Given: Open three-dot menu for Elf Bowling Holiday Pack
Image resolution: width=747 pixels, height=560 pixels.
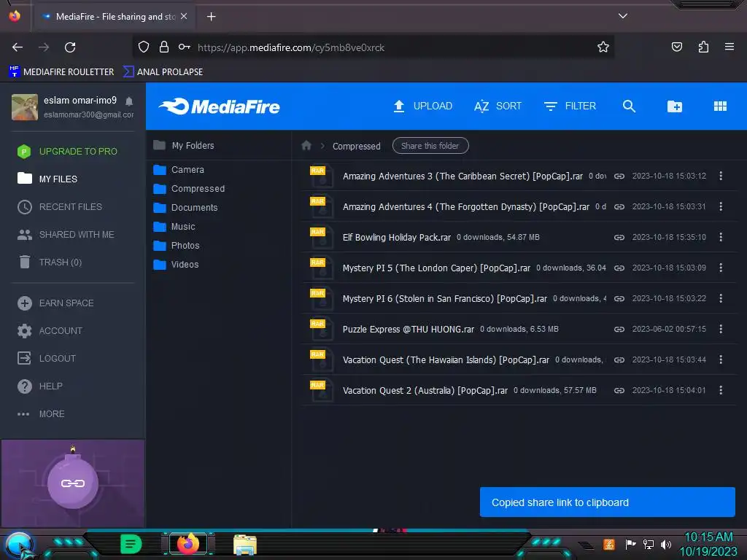Looking at the screenshot, I should 721,237.
